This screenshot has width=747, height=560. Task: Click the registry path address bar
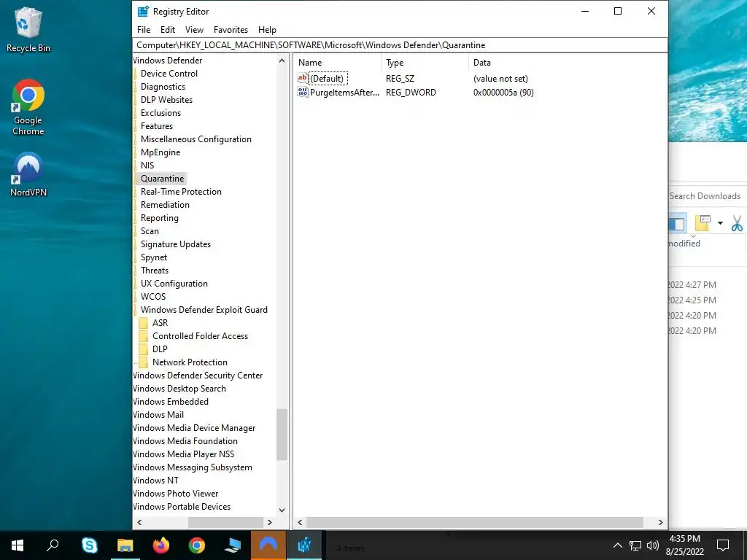click(400, 45)
